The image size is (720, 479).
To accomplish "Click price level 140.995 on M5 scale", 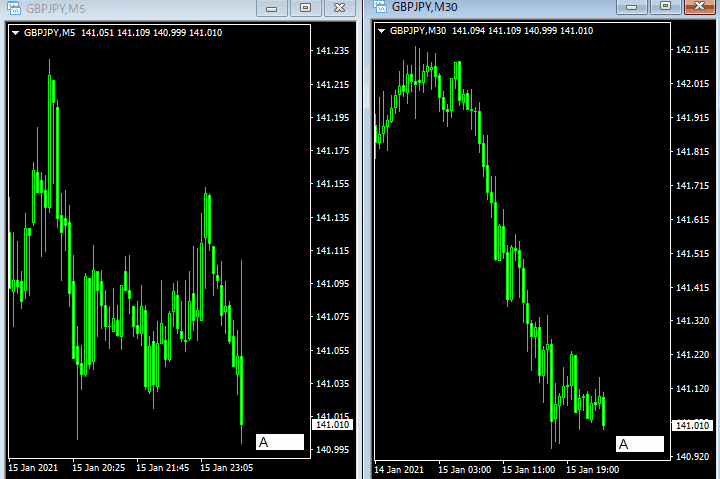I will pyautogui.click(x=332, y=450).
